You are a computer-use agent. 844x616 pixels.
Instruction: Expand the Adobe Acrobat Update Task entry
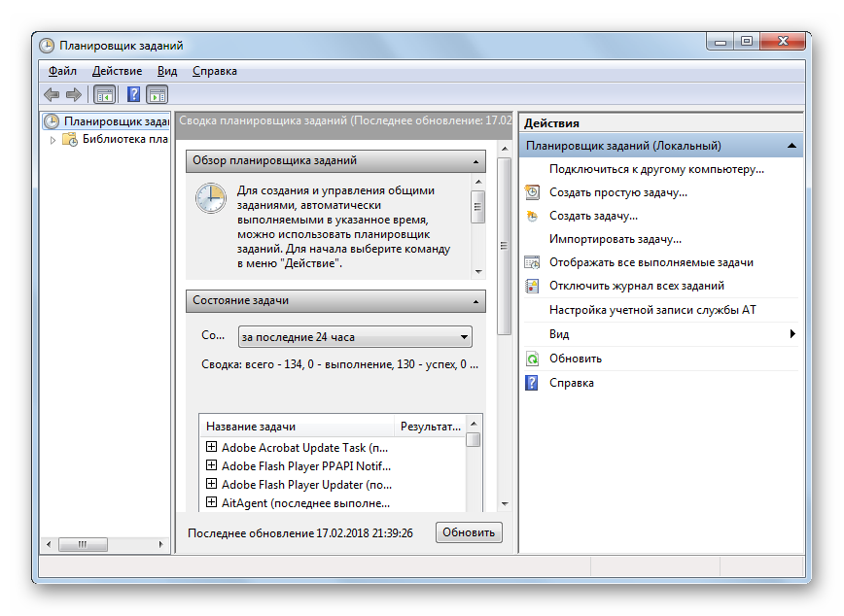tap(211, 448)
